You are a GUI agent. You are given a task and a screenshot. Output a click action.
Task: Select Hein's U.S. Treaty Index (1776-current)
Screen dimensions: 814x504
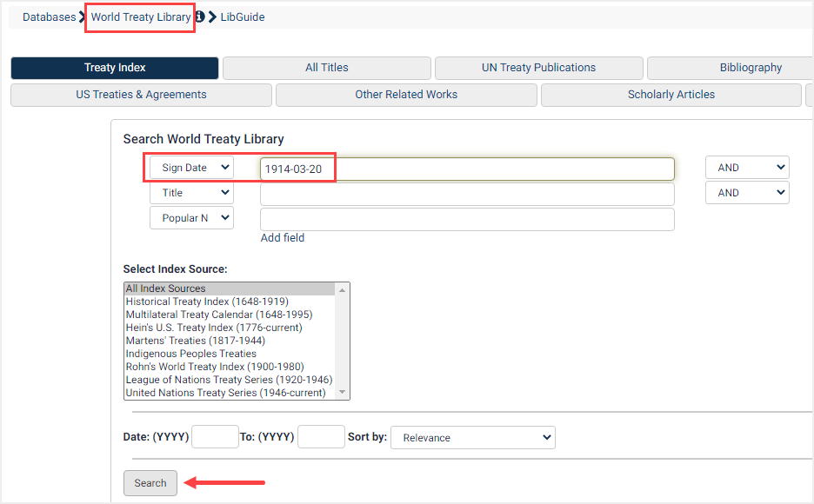pos(230,328)
